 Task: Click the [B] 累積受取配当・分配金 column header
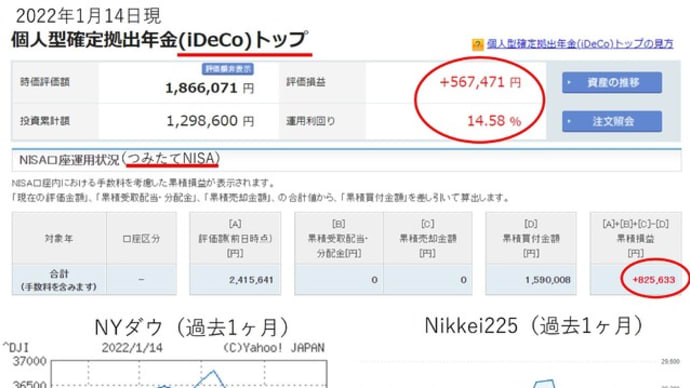tap(338, 238)
